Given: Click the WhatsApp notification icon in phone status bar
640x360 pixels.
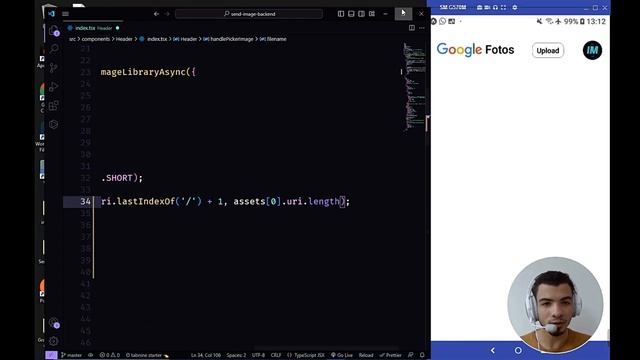Looking at the screenshot, I should coord(442,21).
